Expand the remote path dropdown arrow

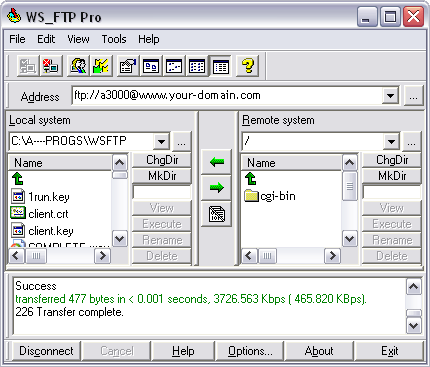click(391, 142)
